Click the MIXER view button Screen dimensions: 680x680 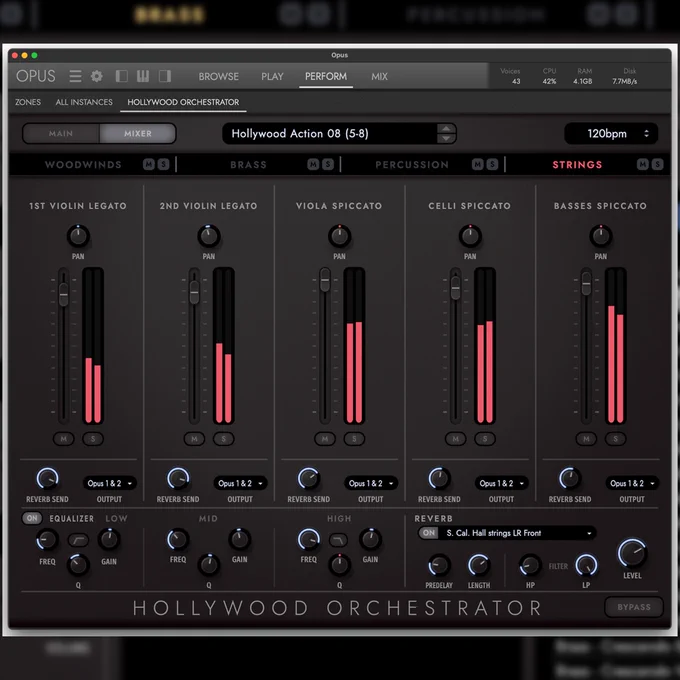tap(138, 134)
